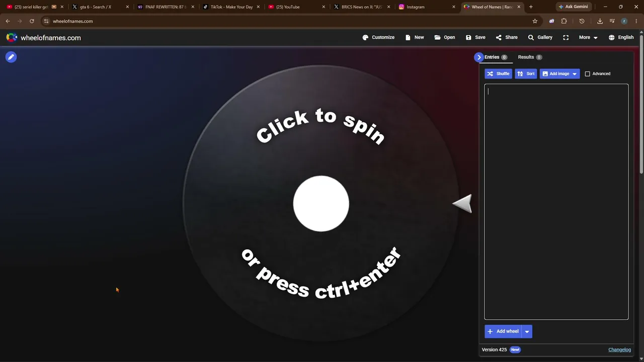Open the Customize palette menu
Image resolution: width=644 pixels, height=362 pixels.
coord(378,37)
